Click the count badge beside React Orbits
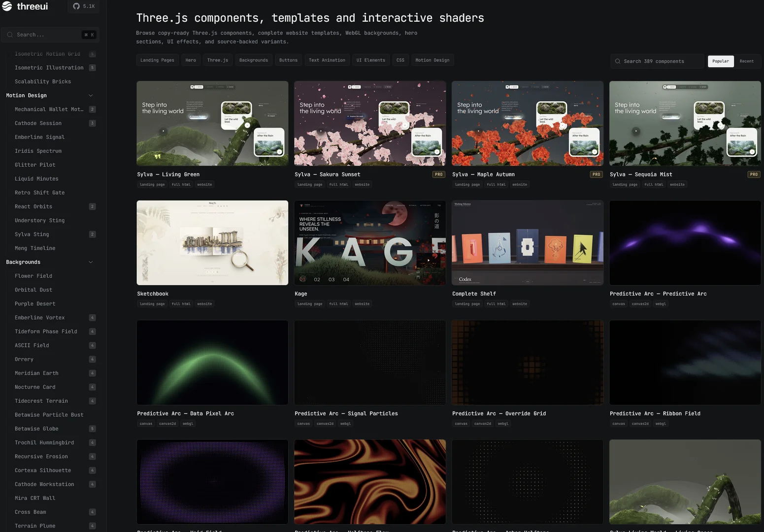This screenshot has height=532, width=764. [x=92, y=206]
